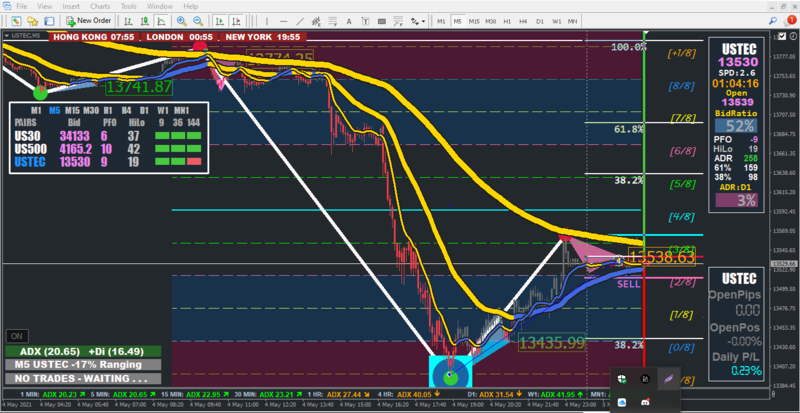Open the profiles star-folder icon
Screen dimensions: 800x413
[x=33, y=21]
